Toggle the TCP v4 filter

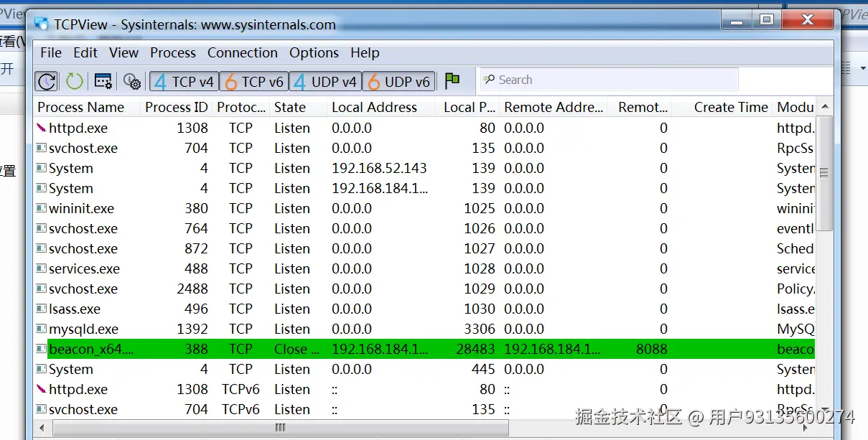183,81
